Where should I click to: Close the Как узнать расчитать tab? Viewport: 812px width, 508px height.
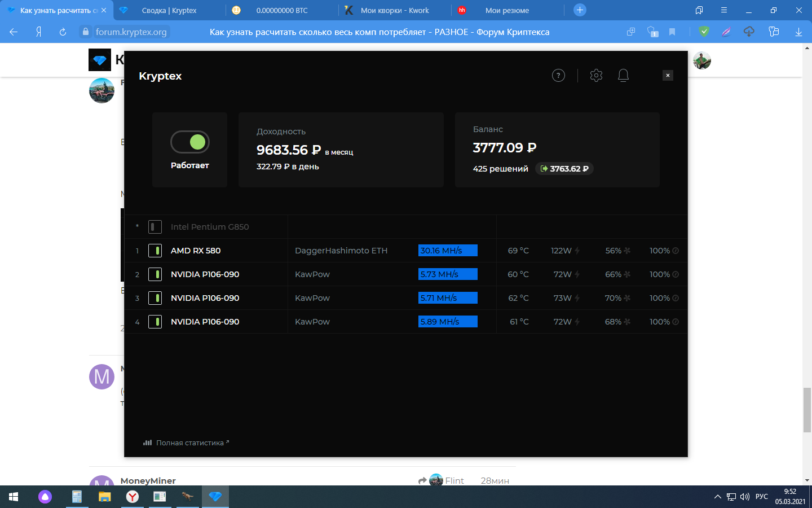104,10
